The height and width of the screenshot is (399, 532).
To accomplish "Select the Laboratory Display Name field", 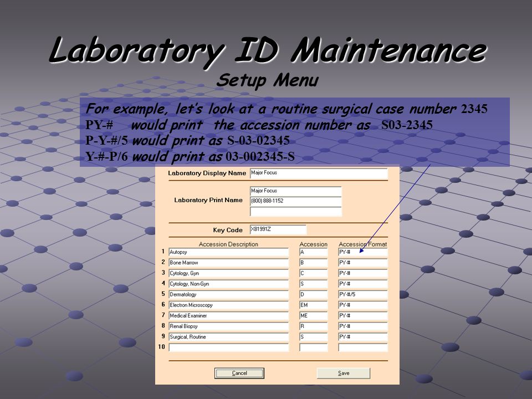I will pos(319,173).
